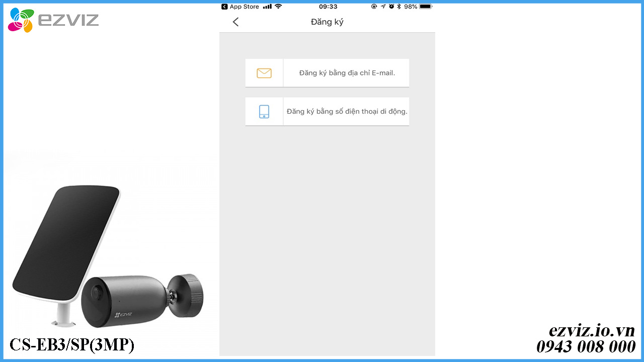
Task: Go back using the left chevron arrow
Action: click(x=235, y=22)
